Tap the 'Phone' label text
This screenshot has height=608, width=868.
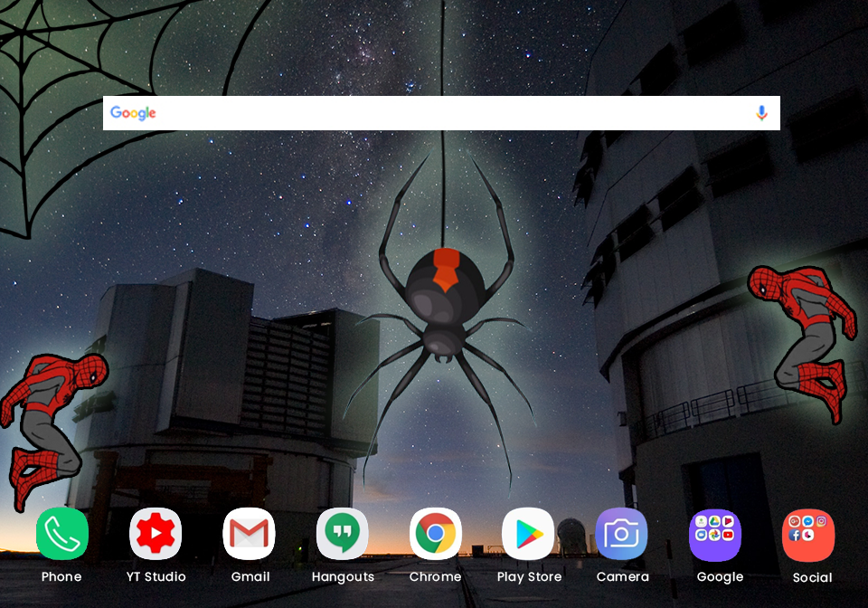[x=61, y=576]
